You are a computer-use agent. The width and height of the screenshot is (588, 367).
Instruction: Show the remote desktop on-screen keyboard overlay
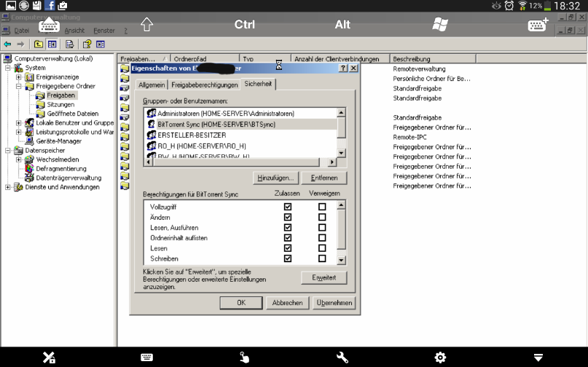(49, 25)
